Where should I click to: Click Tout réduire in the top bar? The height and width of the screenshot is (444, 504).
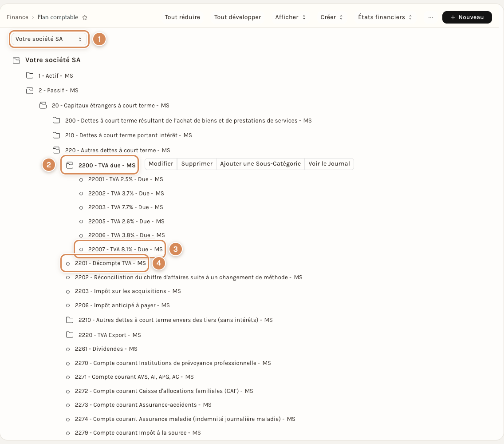click(x=182, y=17)
